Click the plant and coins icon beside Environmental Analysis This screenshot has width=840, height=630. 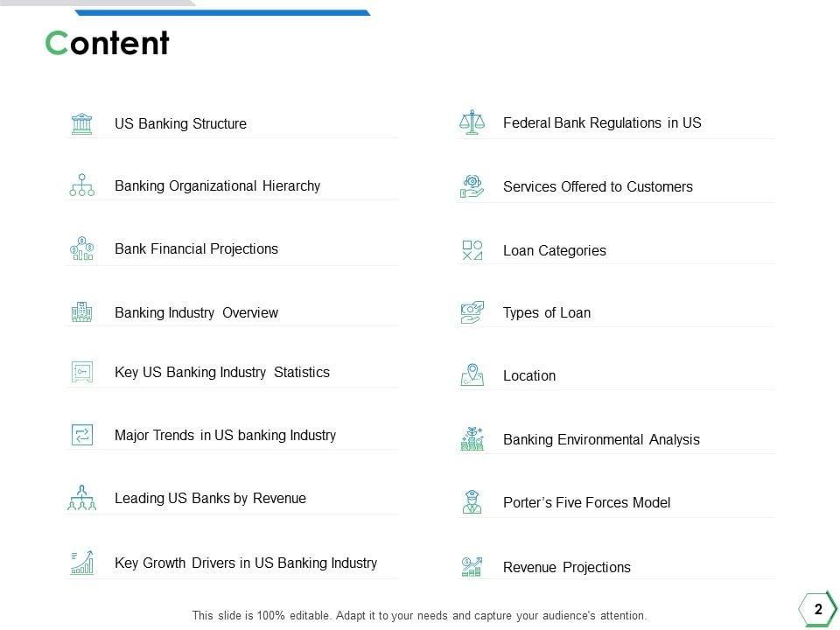tap(472, 439)
